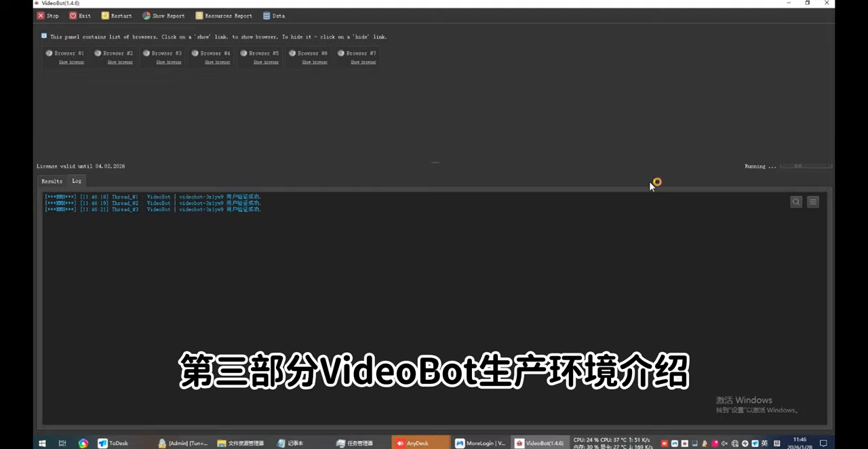Image resolution: width=868 pixels, height=449 pixels.
Task: Click the Restart text label
Action: [121, 16]
